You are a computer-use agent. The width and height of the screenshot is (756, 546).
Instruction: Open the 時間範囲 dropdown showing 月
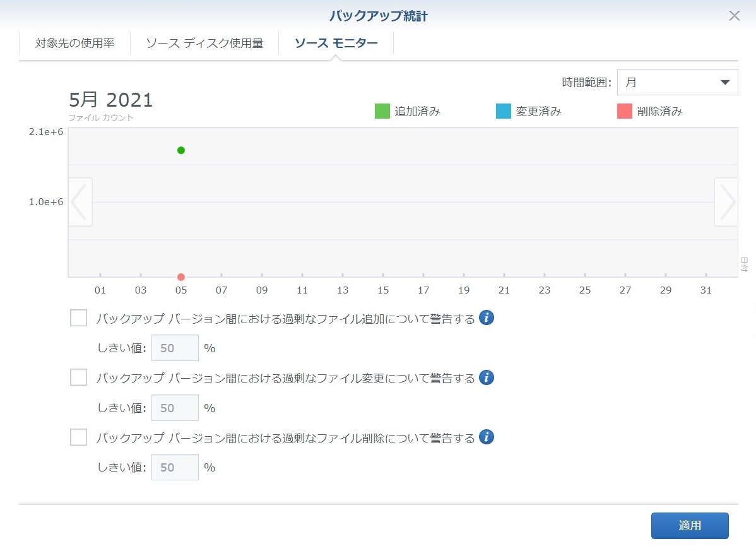(677, 82)
